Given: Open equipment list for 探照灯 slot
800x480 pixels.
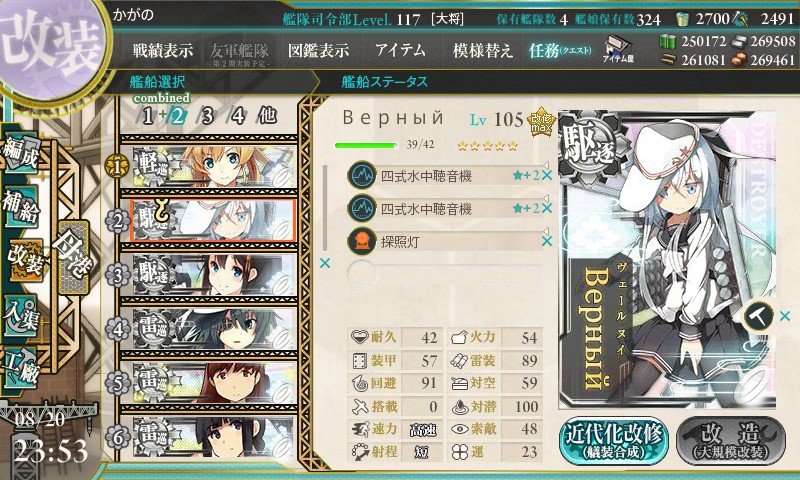Looking at the screenshot, I should [x=444, y=241].
